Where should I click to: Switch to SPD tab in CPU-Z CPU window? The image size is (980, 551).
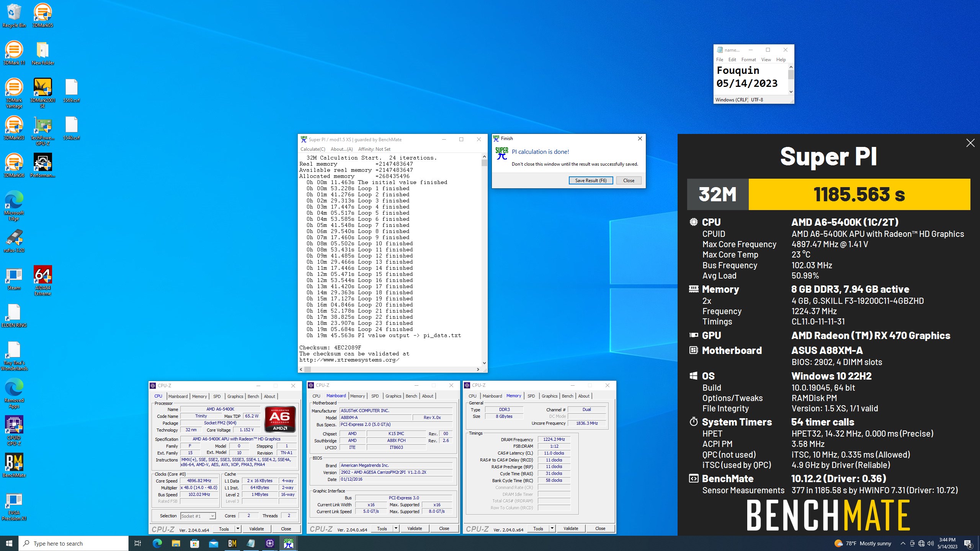(x=217, y=396)
